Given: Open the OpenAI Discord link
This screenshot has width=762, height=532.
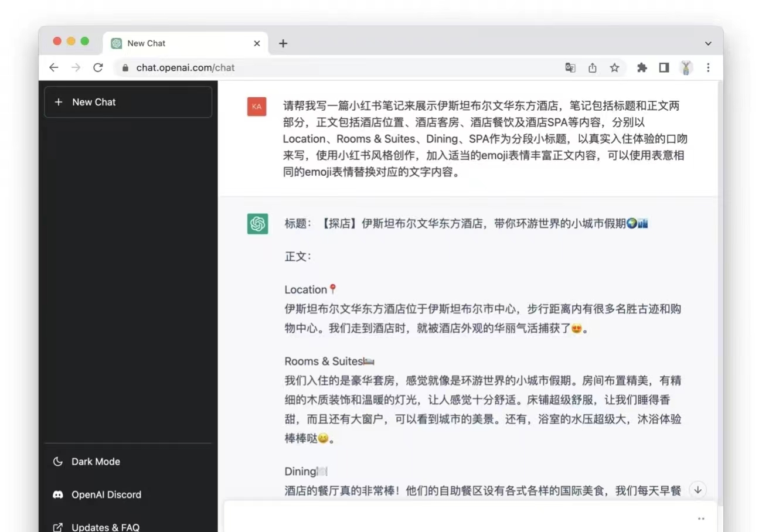Looking at the screenshot, I should [128, 495].
